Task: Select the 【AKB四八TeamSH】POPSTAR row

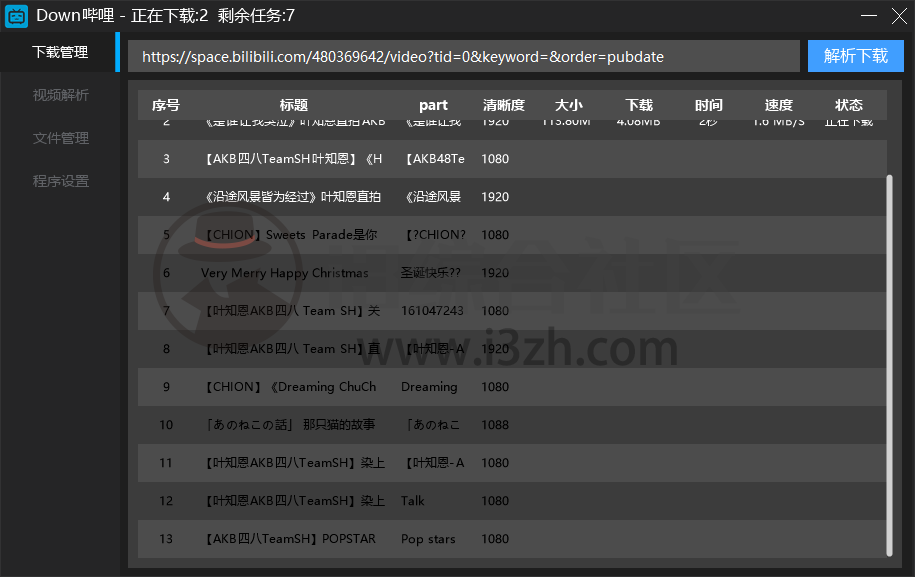Action: pyautogui.click(x=512, y=538)
